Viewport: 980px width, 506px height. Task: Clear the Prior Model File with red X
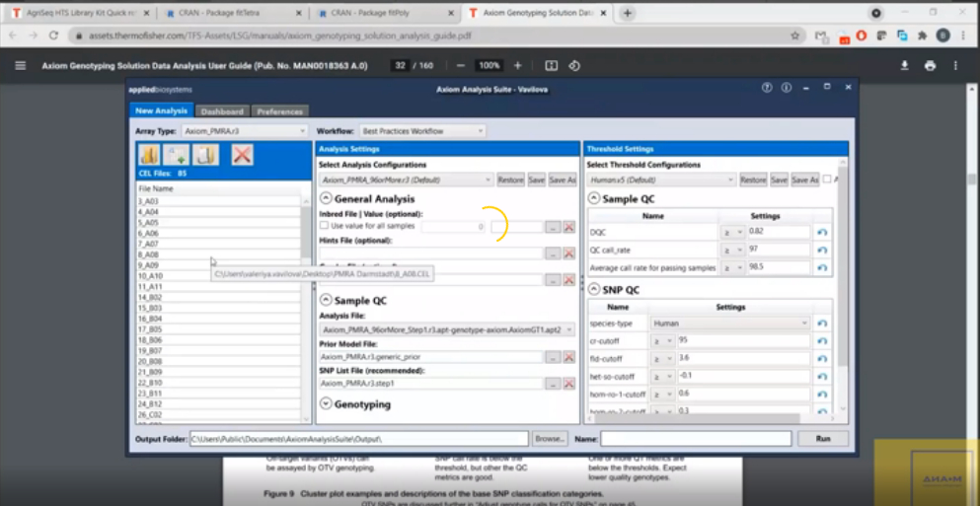pyautogui.click(x=568, y=357)
